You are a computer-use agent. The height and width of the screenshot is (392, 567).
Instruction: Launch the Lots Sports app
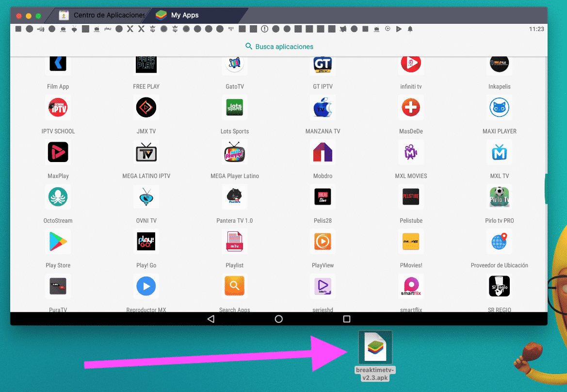point(234,108)
